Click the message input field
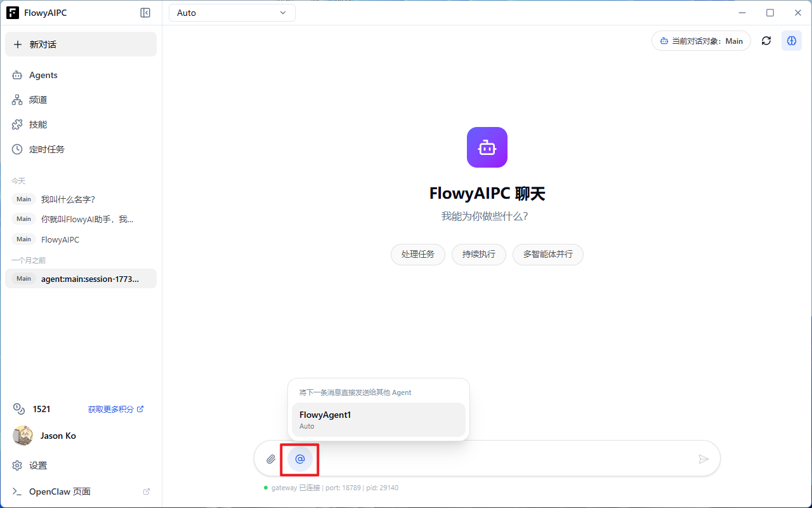The width and height of the screenshot is (812, 508). point(495,458)
